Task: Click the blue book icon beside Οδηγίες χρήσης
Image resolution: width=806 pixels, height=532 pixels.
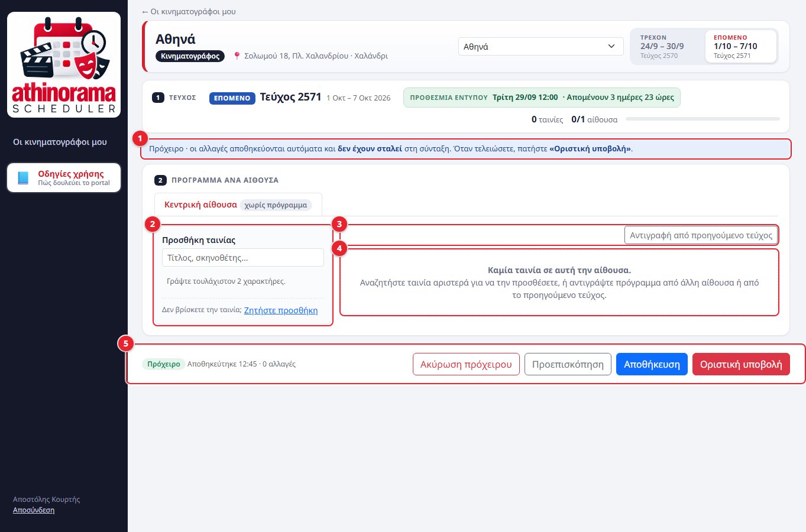Action: point(23,178)
